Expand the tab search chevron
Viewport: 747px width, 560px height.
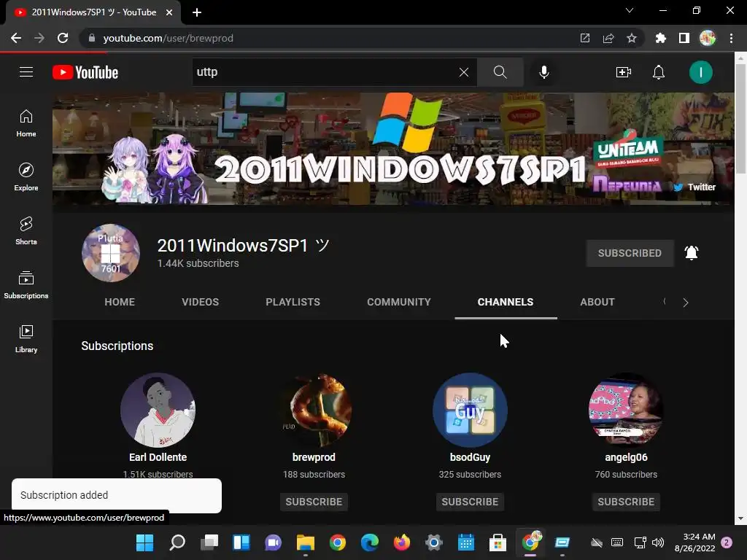(630, 10)
